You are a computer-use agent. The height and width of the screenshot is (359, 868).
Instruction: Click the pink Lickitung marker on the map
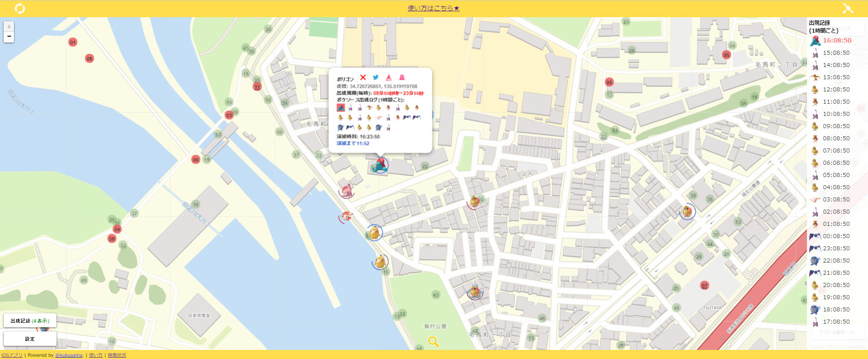point(347,191)
